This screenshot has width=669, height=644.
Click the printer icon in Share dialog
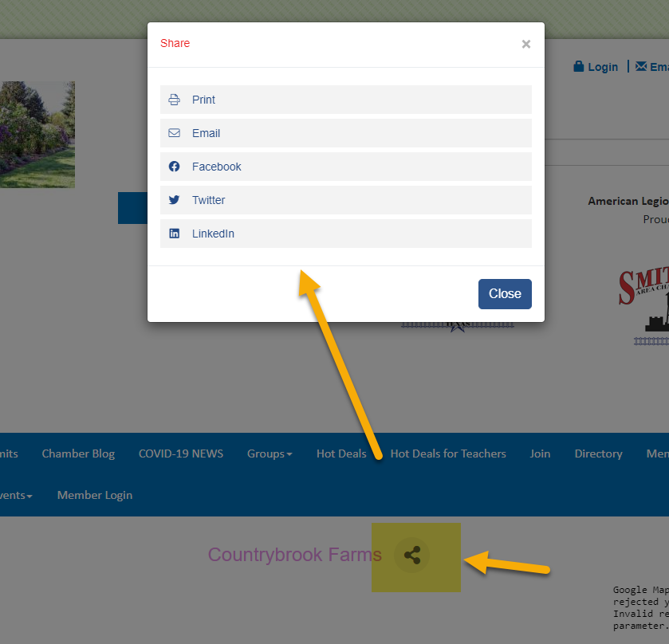[x=174, y=100]
